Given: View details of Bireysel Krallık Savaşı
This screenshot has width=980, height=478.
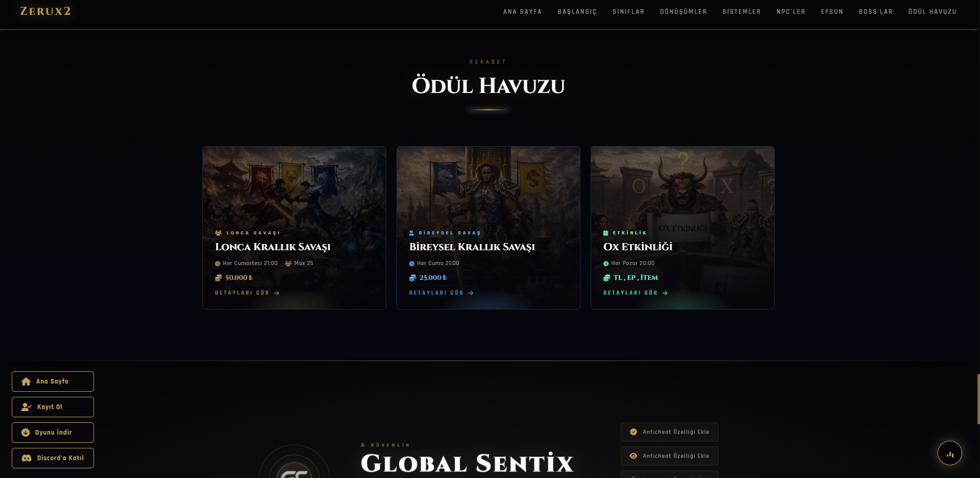Looking at the screenshot, I should click(441, 293).
